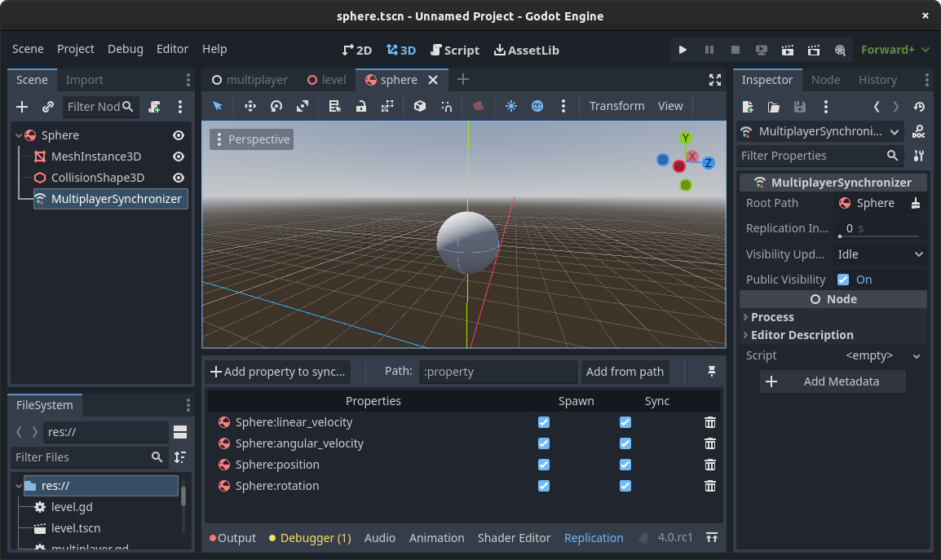Viewport: 941px width, 560px height.
Task: Switch to the level scene tab
Action: coord(326,80)
